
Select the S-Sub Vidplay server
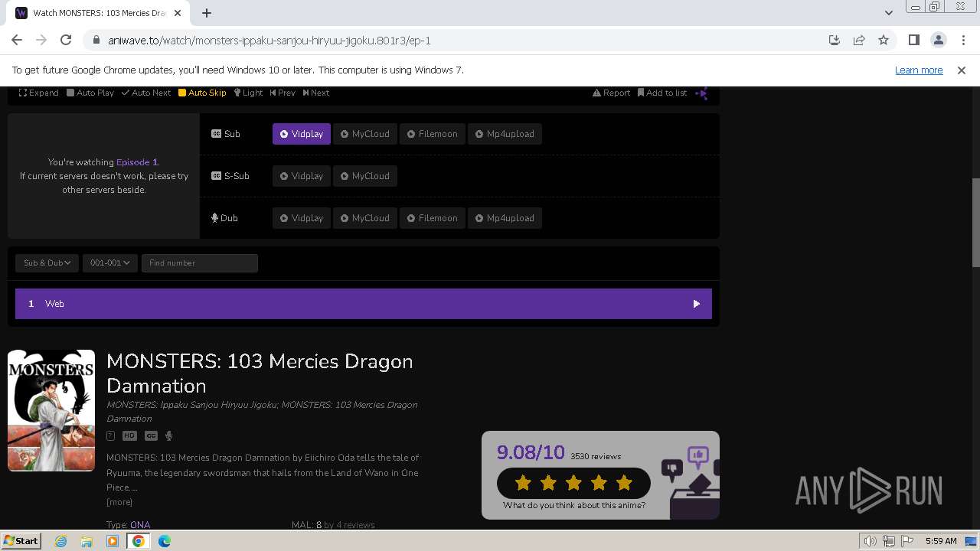point(302,176)
